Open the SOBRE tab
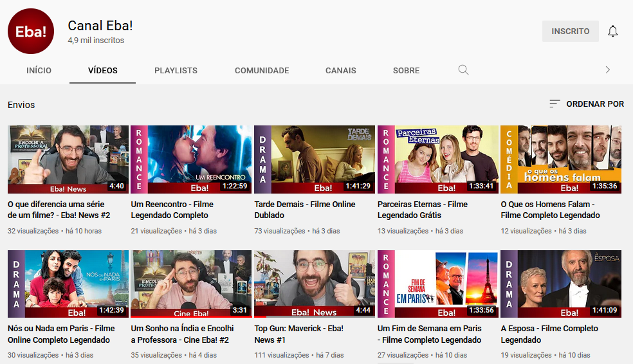The image size is (633, 364). [x=406, y=70]
